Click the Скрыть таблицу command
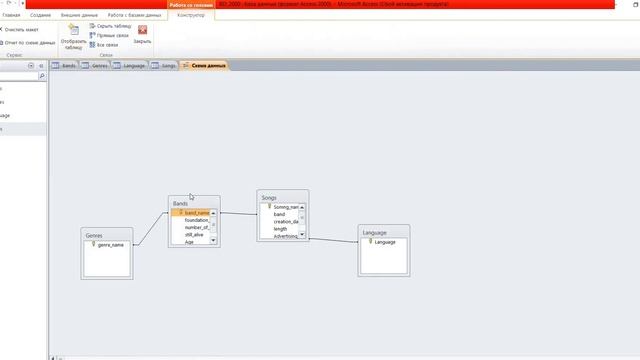 pyautogui.click(x=110, y=26)
